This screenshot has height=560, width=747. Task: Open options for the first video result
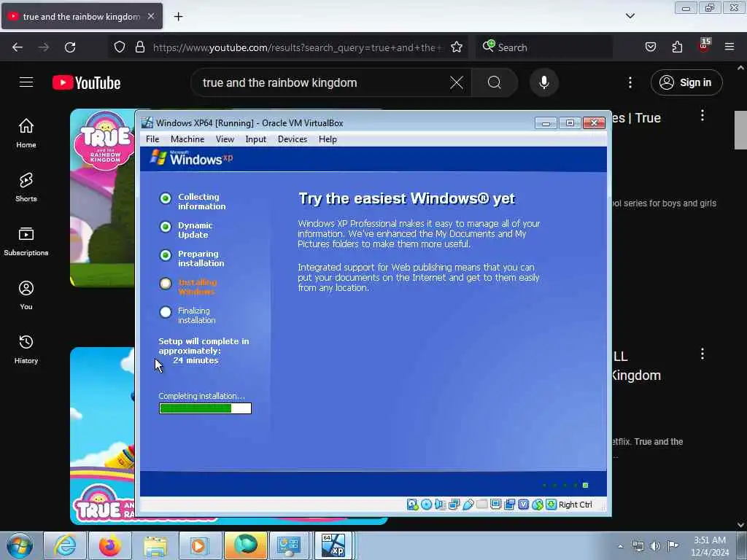coord(703,115)
